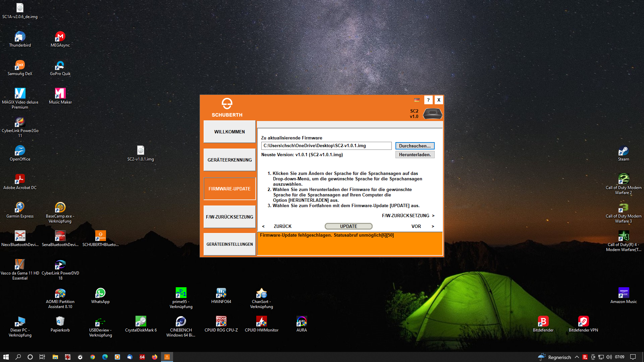Open MEGAsync desktop icon
The image size is (644, 362).
[x=60, y=39]
